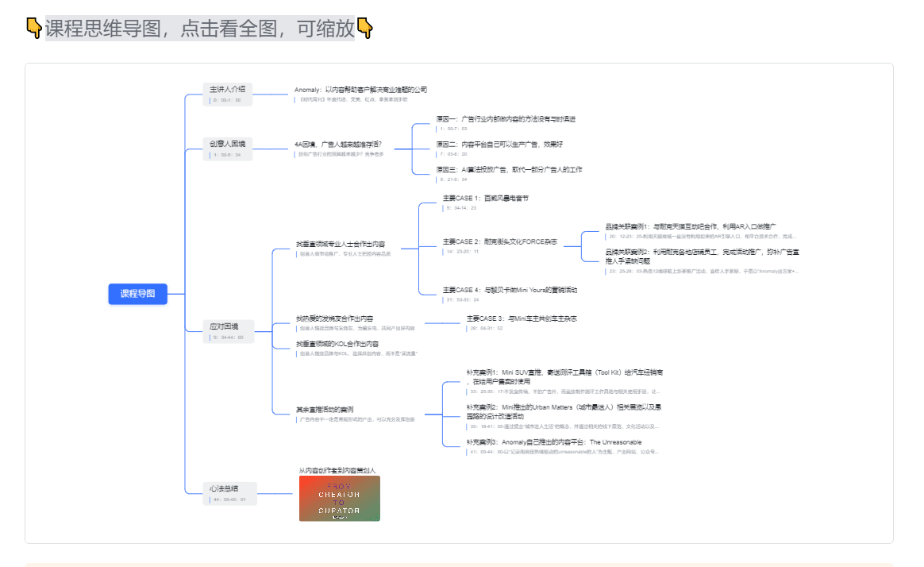Click the pointing-down emoji after the heading
Viewport: 924px width, 567px height.
click(365, 28)
